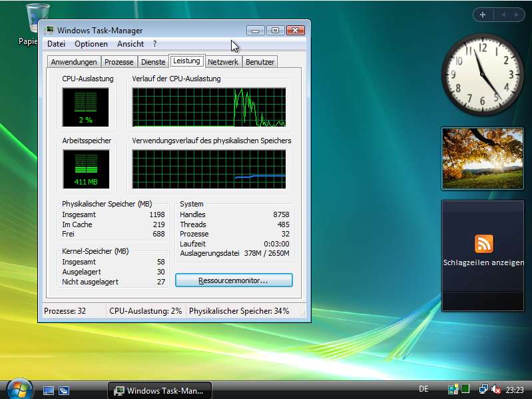Viewport: 532px width, 399px height.
Task: Minimize the Task-Manager window
Action: (256, 31)
